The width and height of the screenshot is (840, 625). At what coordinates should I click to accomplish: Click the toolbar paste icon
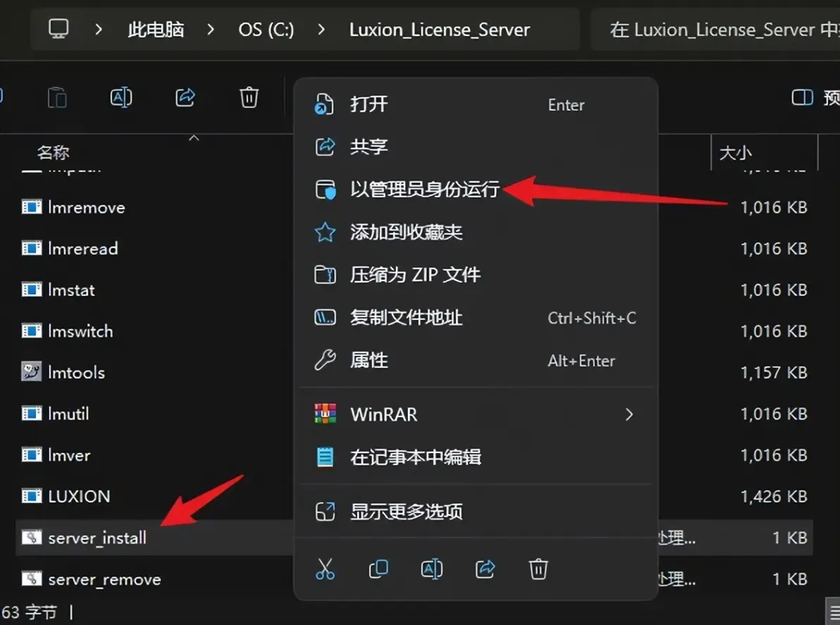tap(57, 97)
